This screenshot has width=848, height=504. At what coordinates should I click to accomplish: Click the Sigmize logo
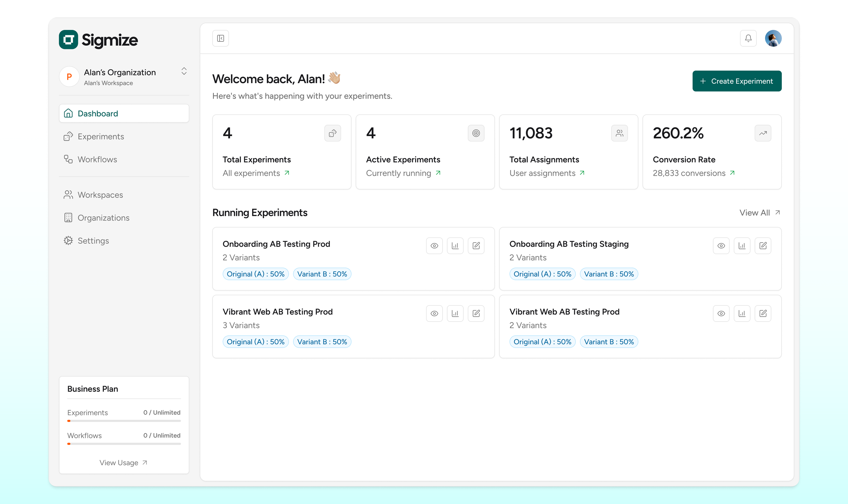point(99,40)
